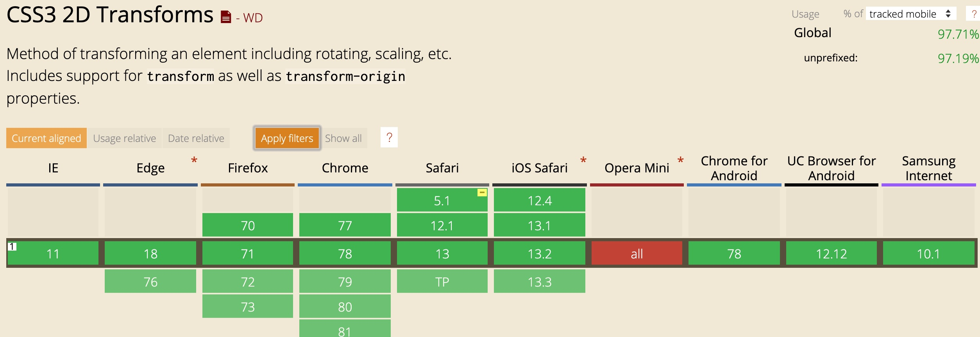
Task: Select the Chrome 78 current version cell
Action: (345, 253)
